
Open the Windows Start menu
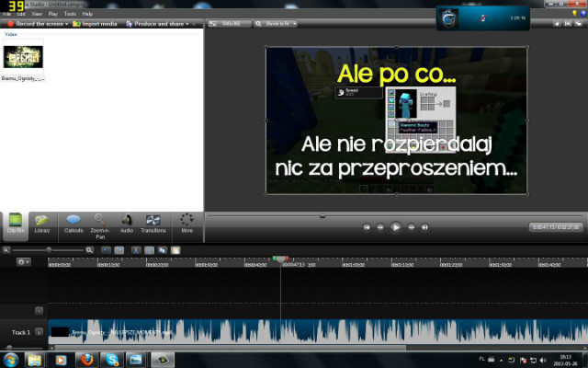pos(10,360)
